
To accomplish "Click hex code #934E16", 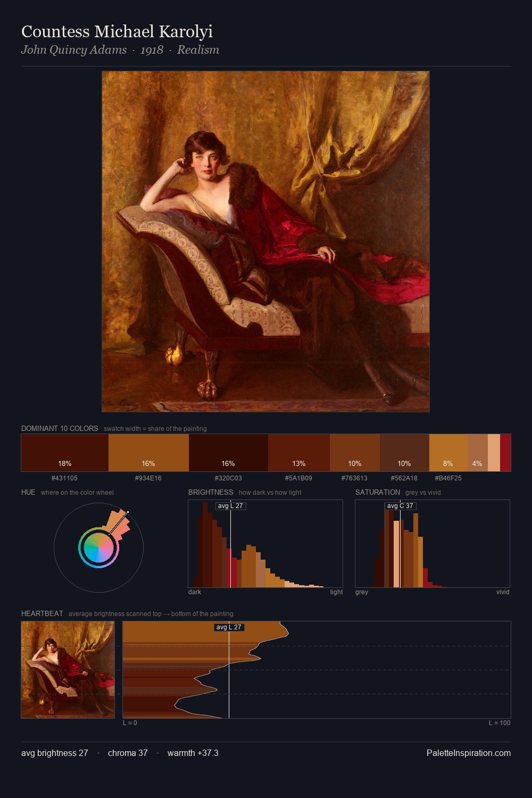I will [x=148, y=478].
